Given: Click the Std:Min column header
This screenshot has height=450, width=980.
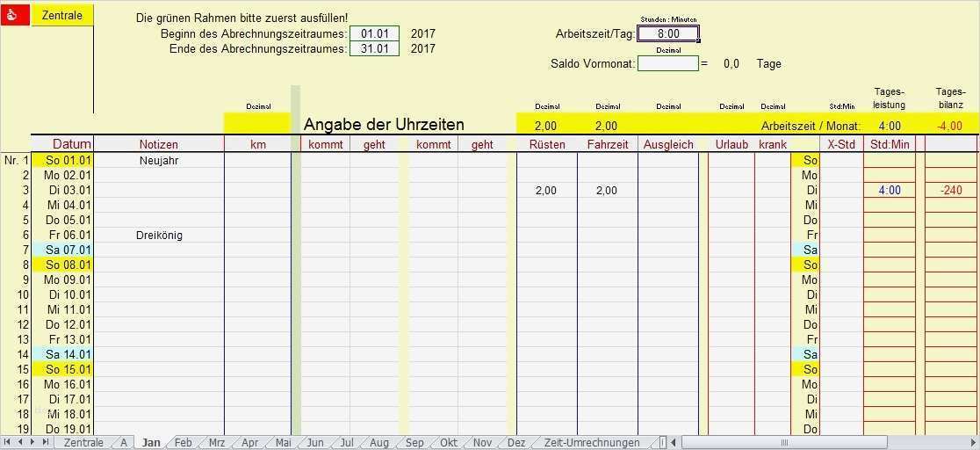Looking at the screenshot, I should pos(890,144).
